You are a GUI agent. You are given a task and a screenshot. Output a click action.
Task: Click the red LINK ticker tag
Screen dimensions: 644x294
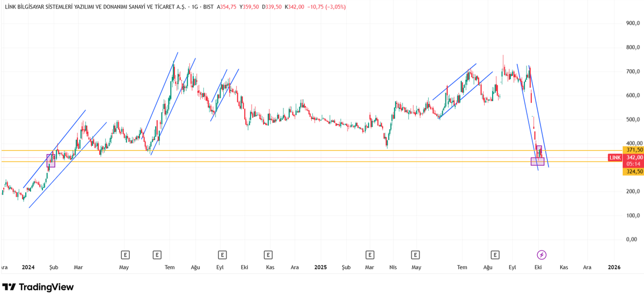click(x=615, y=157)
